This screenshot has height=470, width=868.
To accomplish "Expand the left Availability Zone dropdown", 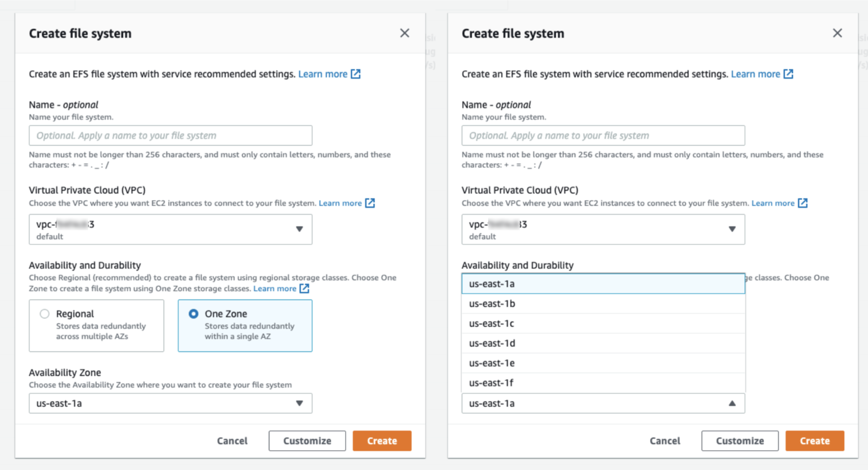I will [170, 403].
